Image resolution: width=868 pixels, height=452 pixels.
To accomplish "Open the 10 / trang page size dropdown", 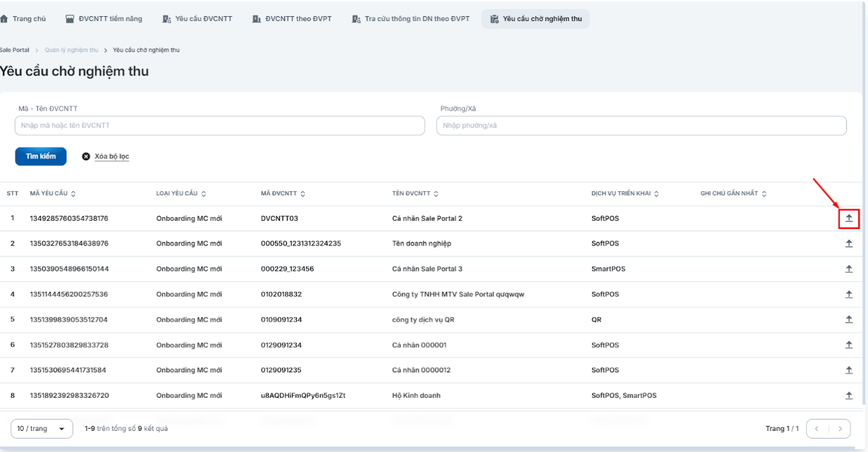I will tap(42, 429).
